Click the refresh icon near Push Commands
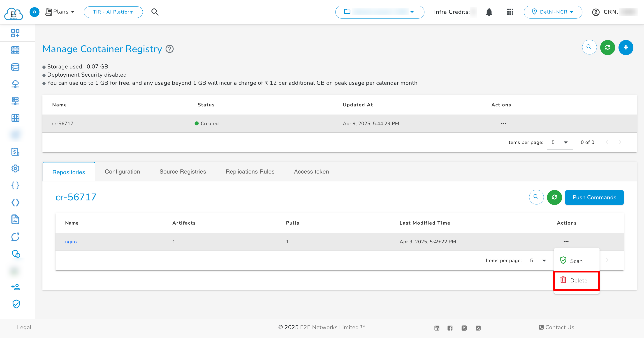Screen dimensions: 644x338 pyautogui.click(x=554, y=197)
